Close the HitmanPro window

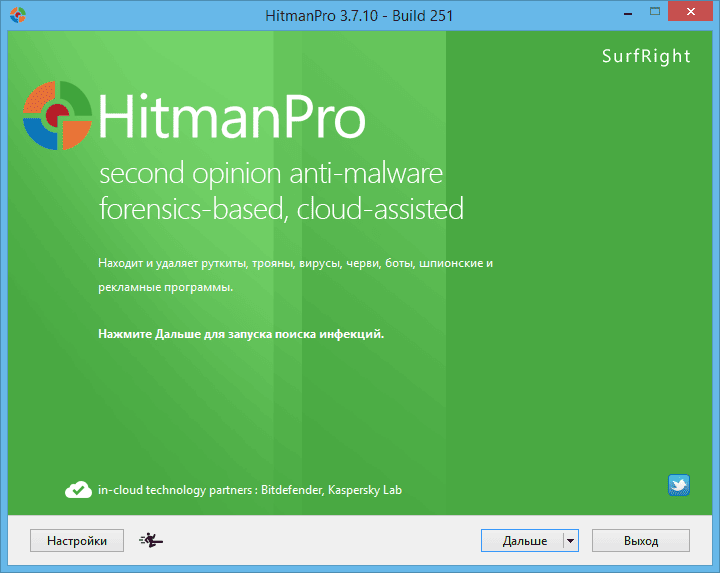pos(690,11)
